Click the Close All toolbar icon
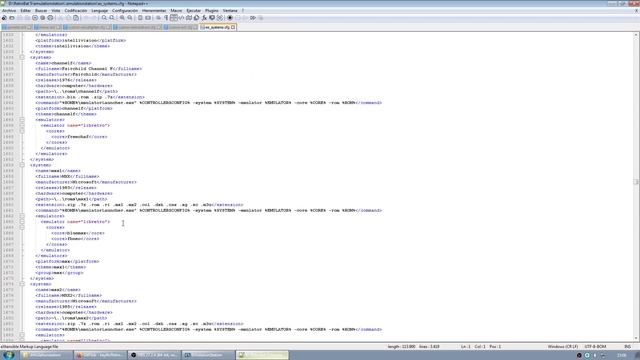Screen dimensions: 640x360 42,18
